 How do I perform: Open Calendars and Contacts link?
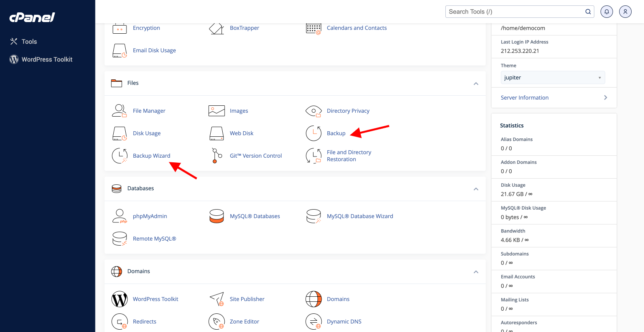pyautogui.click(x=357, y=28)
